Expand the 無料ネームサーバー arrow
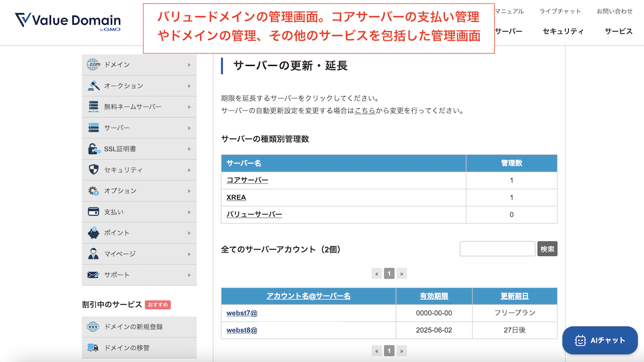This screenshot has height=362, width=644. [189, 107]
